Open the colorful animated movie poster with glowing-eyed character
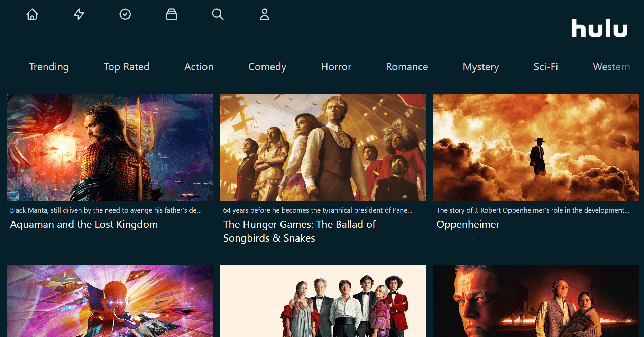This screenshot has height=337, width=644. [x=110, y=301]
